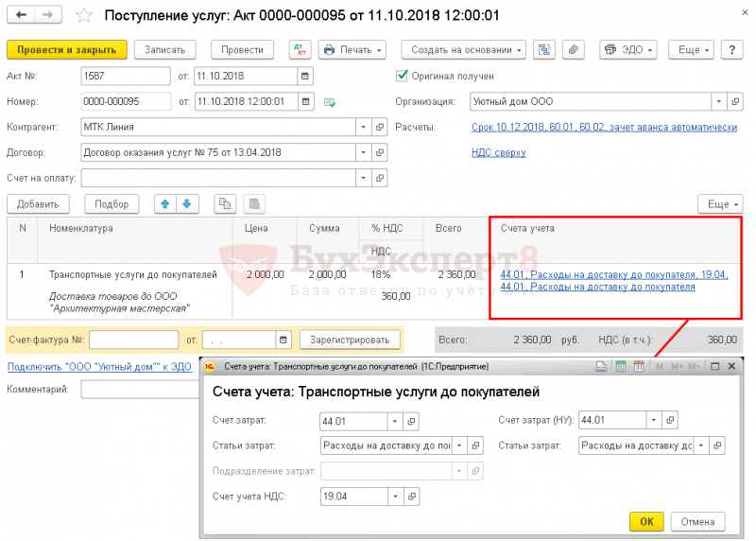Screen dimensions: 756x541
Task: Open Счет затрат (НУ) record icon
Action: [670, 420]
